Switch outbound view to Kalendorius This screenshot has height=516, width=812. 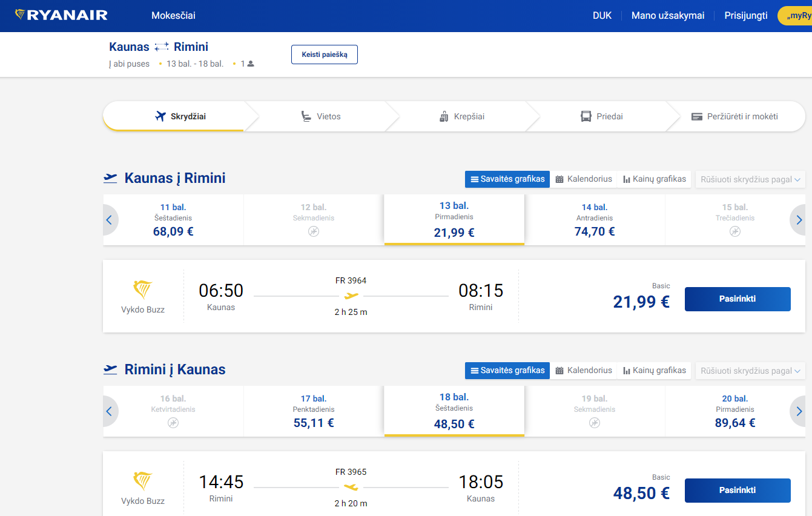pos(584,179)
